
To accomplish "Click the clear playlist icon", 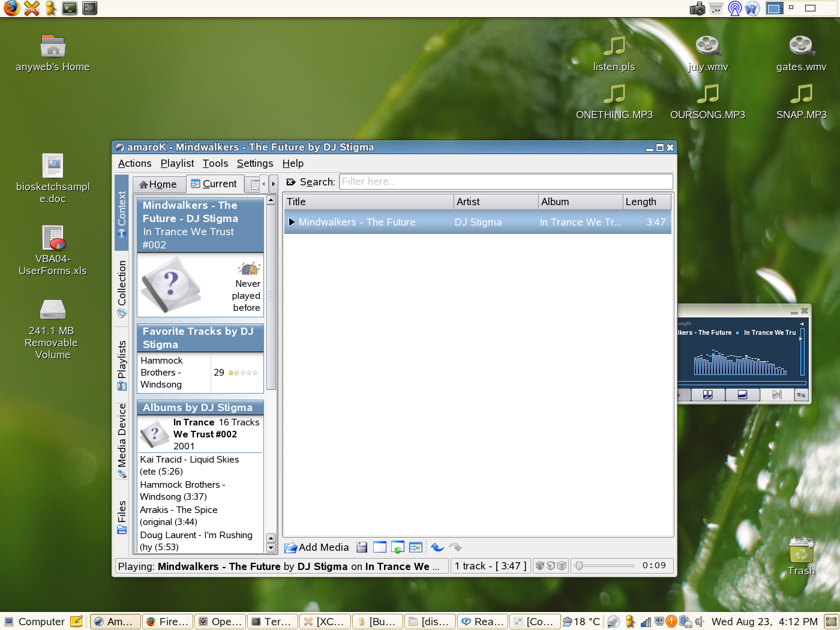I will click(x=380, y=547).
